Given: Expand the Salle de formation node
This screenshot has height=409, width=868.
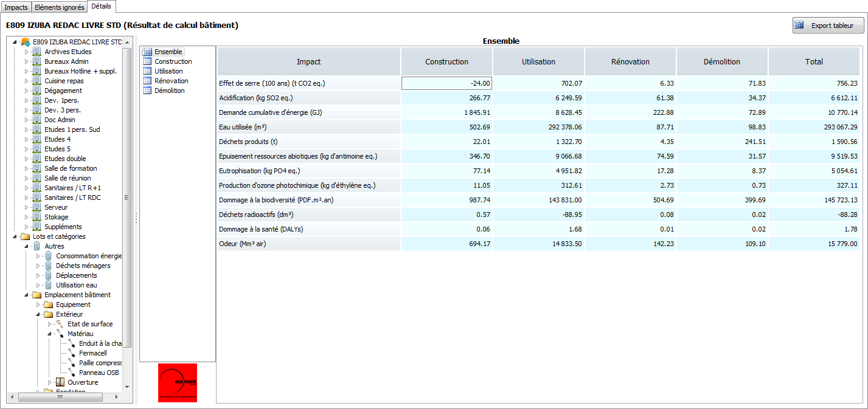Looking at the screenshot, I should coord(26,168).
